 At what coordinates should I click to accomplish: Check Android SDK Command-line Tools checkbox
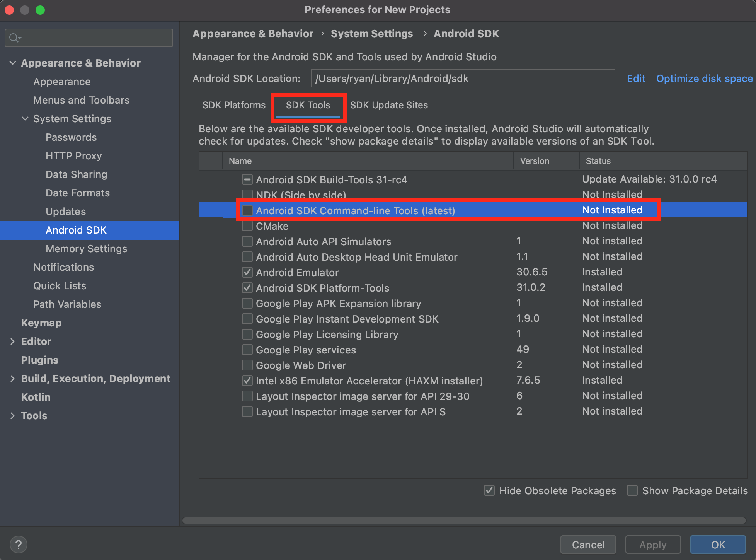click(x=247, y=210)
